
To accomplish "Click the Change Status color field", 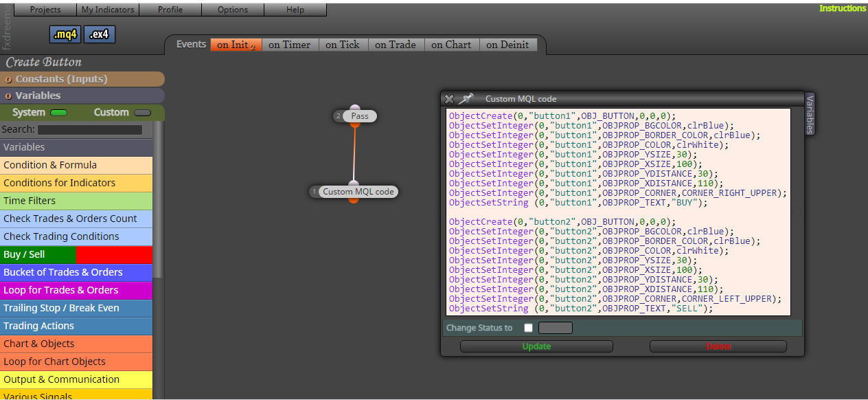I will 556,328.
